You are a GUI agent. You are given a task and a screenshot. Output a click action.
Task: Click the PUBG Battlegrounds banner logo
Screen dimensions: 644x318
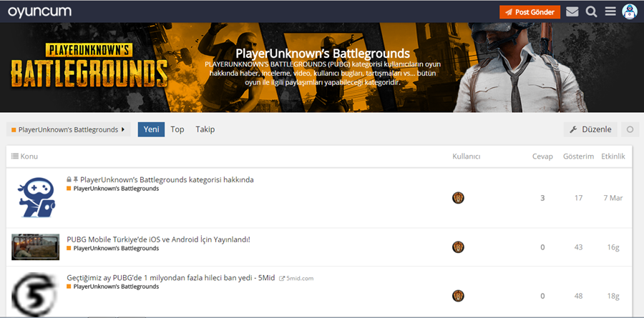coord(89,66)
